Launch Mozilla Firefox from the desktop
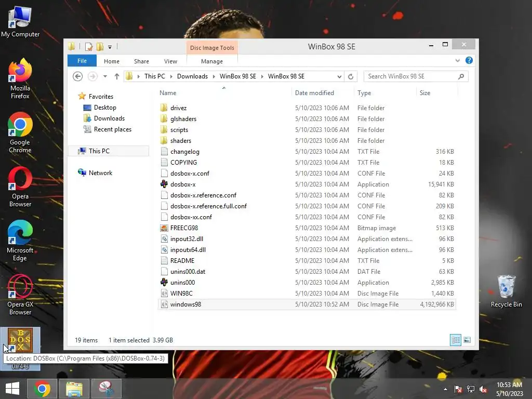This screenshot has width=532, height=399. (20, 78)
